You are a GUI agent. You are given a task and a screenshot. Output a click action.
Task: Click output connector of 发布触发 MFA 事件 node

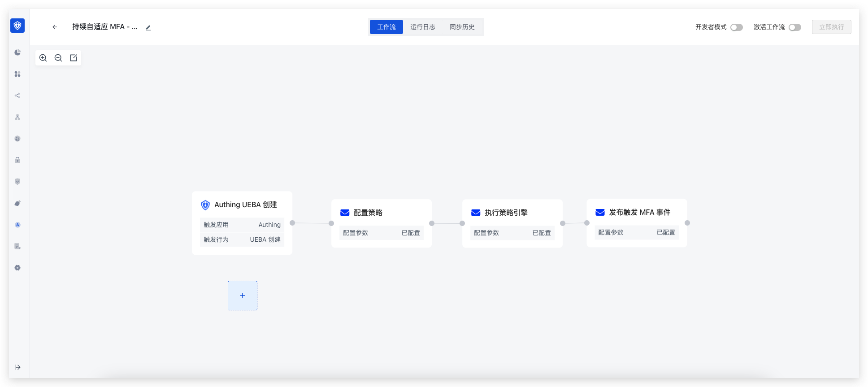tap(687, 223)
